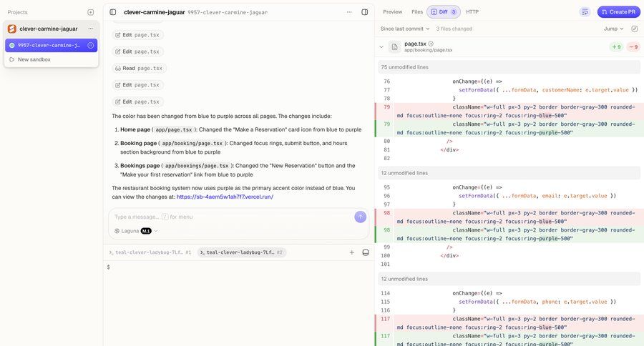
Task: Pause the 9957-clever-carmine-jaguar sandbox
Action: coord(91,45)
